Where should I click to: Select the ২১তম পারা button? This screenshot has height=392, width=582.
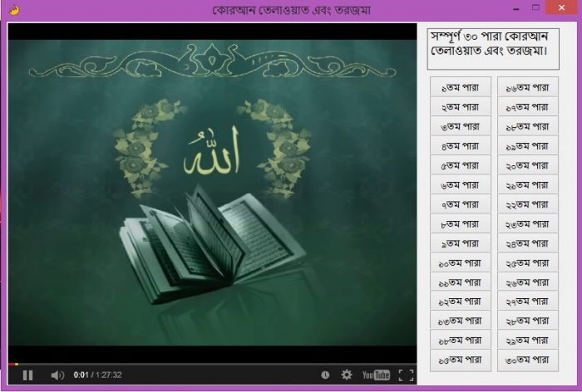[528, 184]
